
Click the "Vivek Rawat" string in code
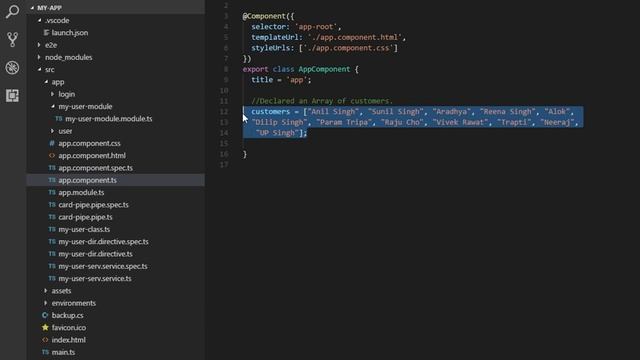click(x=460, y=122)
